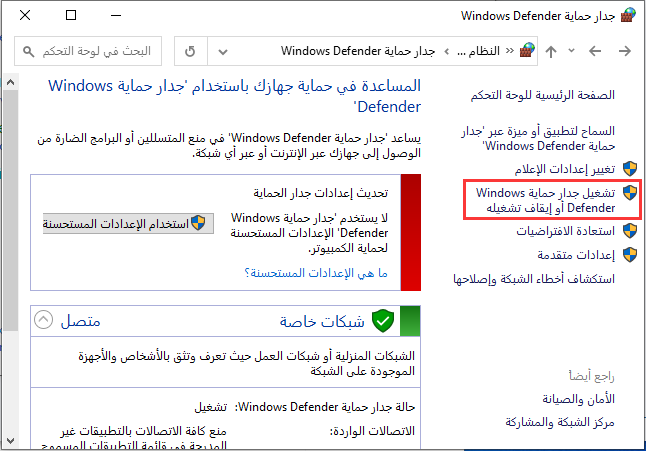
Task: Open استعادة الافتراضيات link
Action: (566, 231)
